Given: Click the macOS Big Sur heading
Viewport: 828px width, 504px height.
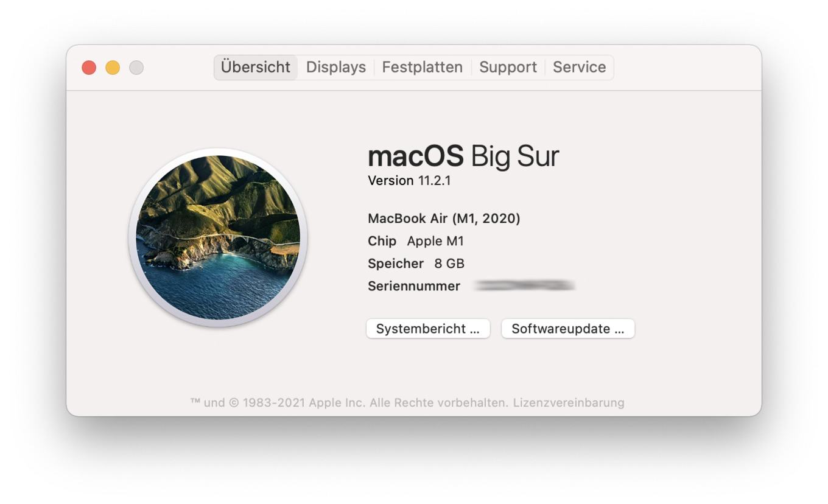Looking at the screenshot, I should tap(463, 156).
